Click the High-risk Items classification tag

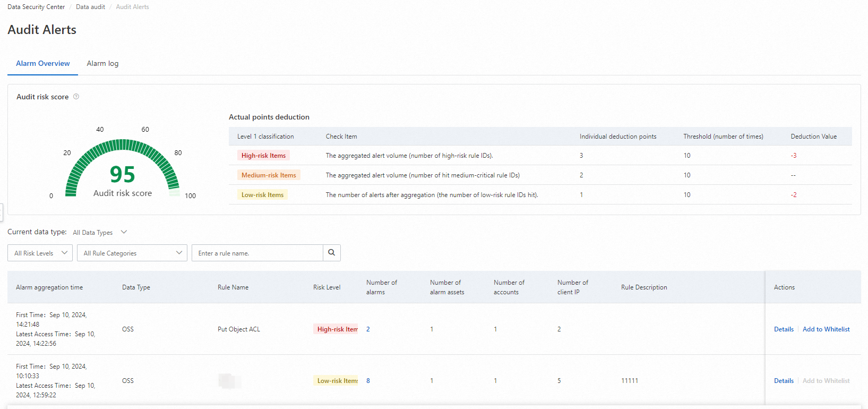[263, 156]
